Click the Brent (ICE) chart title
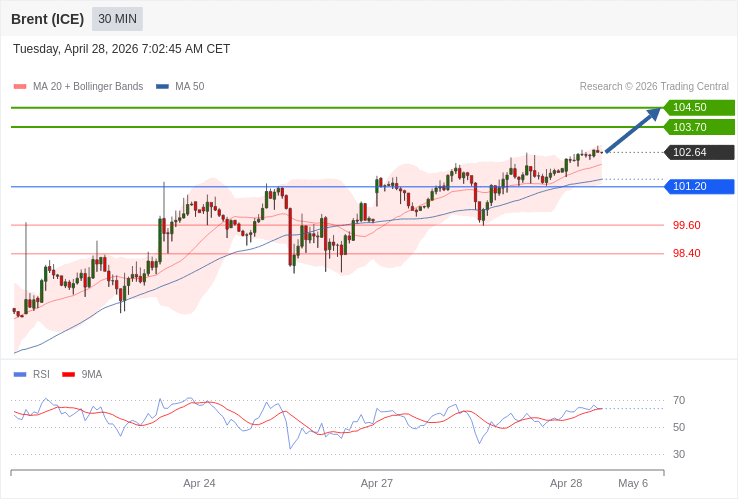738x500 pixels. click(x=47, y=19)
